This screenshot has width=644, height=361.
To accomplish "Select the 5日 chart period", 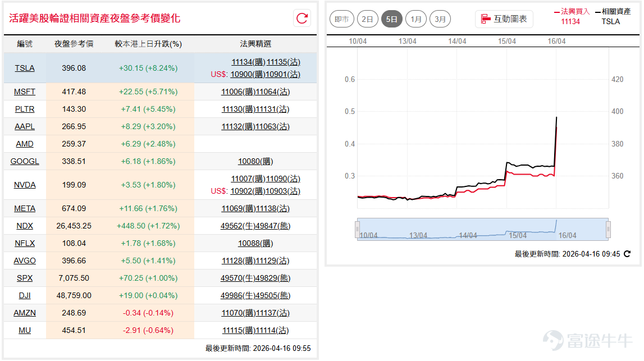I will [391, 19].
